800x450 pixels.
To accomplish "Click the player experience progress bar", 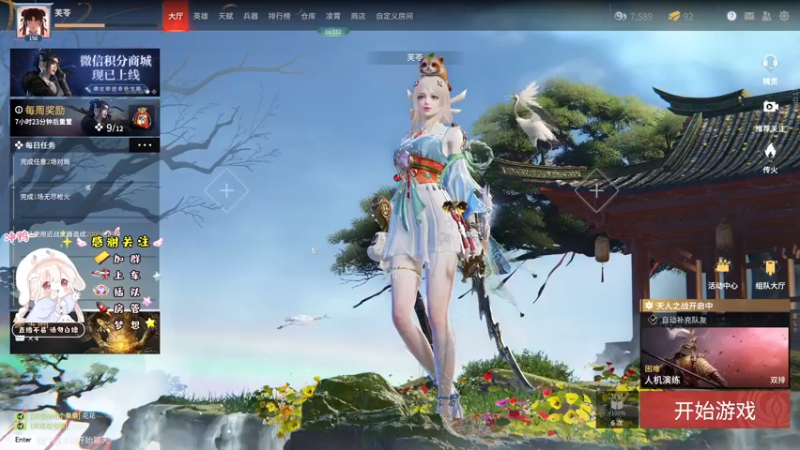I will [105, 25].
